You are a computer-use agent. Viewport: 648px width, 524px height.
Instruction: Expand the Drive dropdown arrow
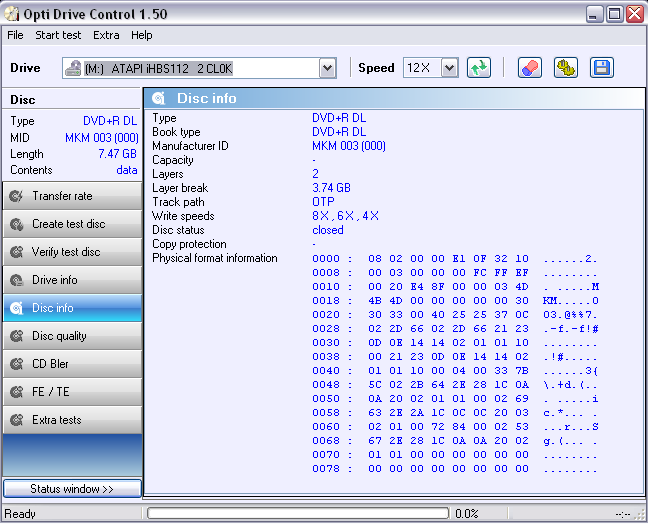327,68
